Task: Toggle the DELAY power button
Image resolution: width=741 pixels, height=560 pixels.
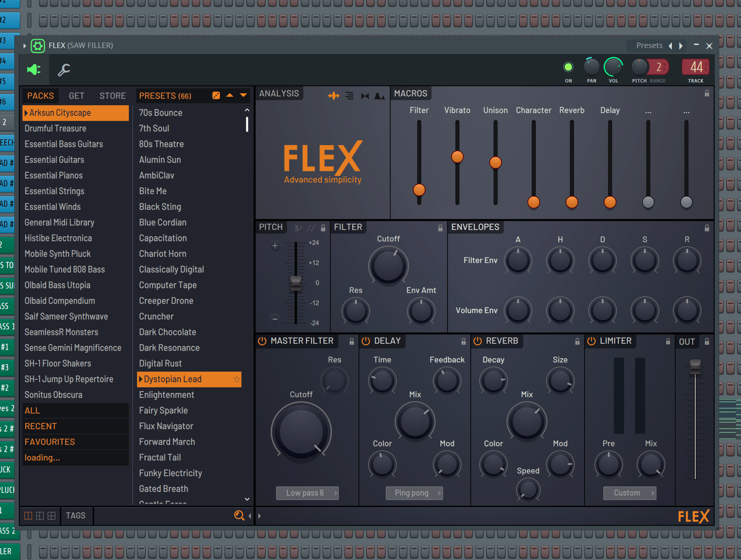Action: [x=366, y=341]
